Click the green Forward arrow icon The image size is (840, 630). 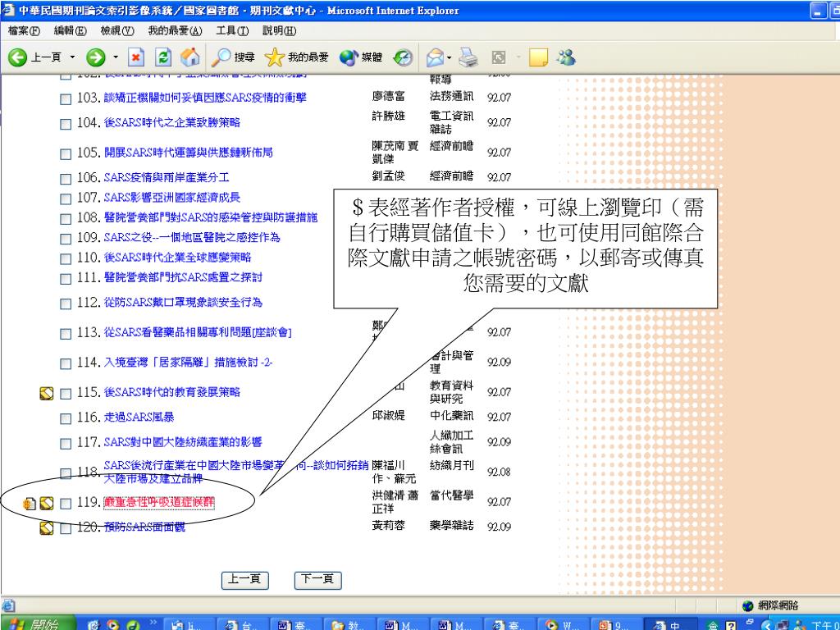[x=96, y=57]
